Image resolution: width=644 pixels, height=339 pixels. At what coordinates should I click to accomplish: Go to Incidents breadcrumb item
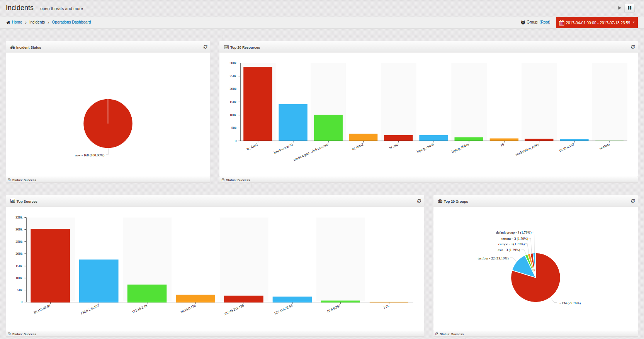coord(37,22)
